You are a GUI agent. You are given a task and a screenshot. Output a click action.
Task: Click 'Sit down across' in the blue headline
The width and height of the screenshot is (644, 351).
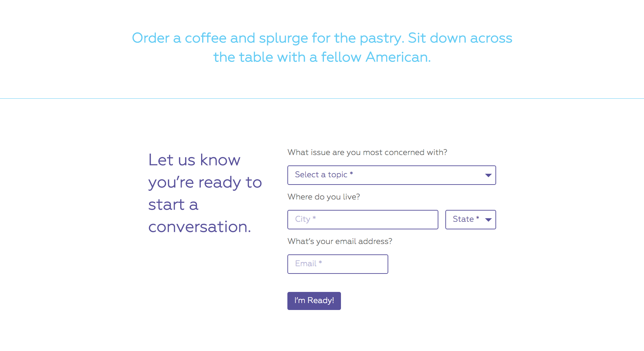[460, 38]
